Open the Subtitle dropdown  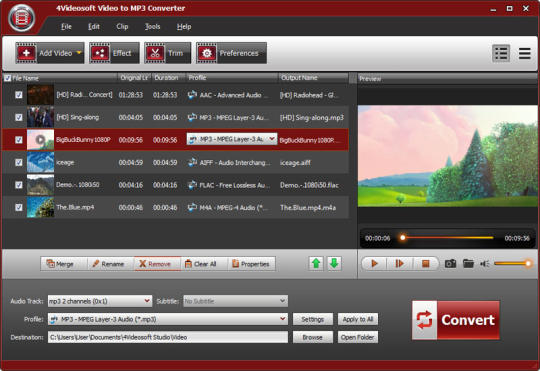pos(236,301)
